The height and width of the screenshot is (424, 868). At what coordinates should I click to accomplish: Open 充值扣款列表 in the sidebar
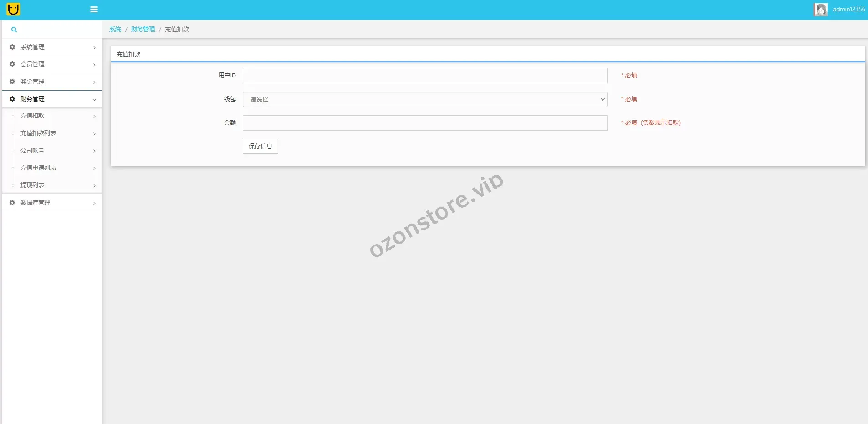click(38, 133)
